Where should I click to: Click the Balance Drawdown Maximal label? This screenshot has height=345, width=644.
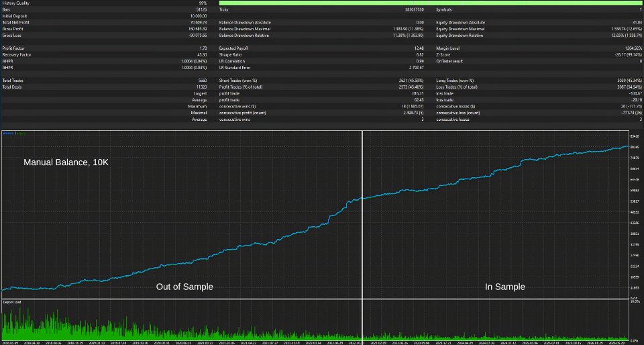[245, 29]
